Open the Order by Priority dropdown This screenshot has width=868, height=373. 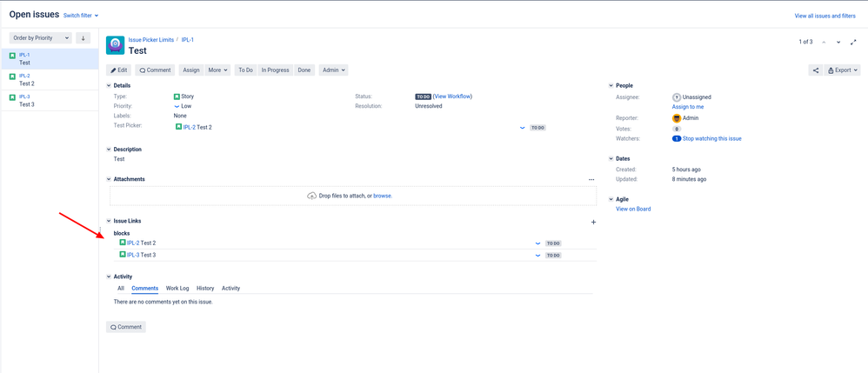[x=41, y=37]
